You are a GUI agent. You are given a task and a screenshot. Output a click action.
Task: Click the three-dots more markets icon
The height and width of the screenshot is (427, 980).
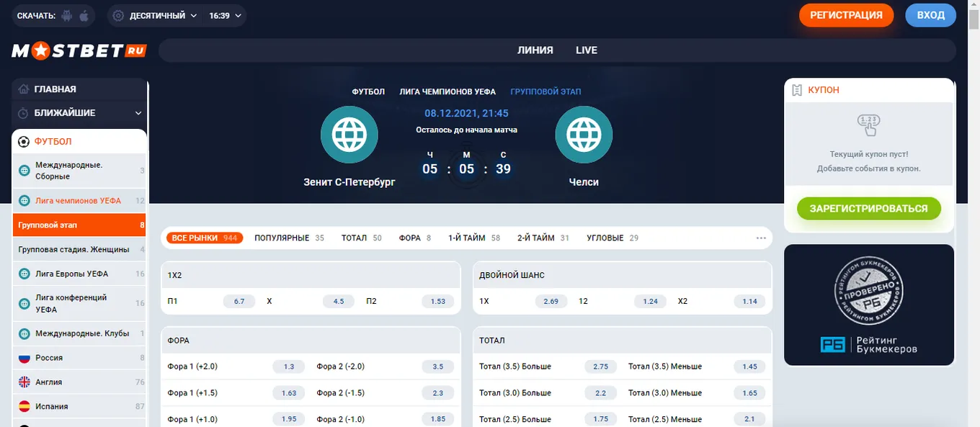coord(761,238)
